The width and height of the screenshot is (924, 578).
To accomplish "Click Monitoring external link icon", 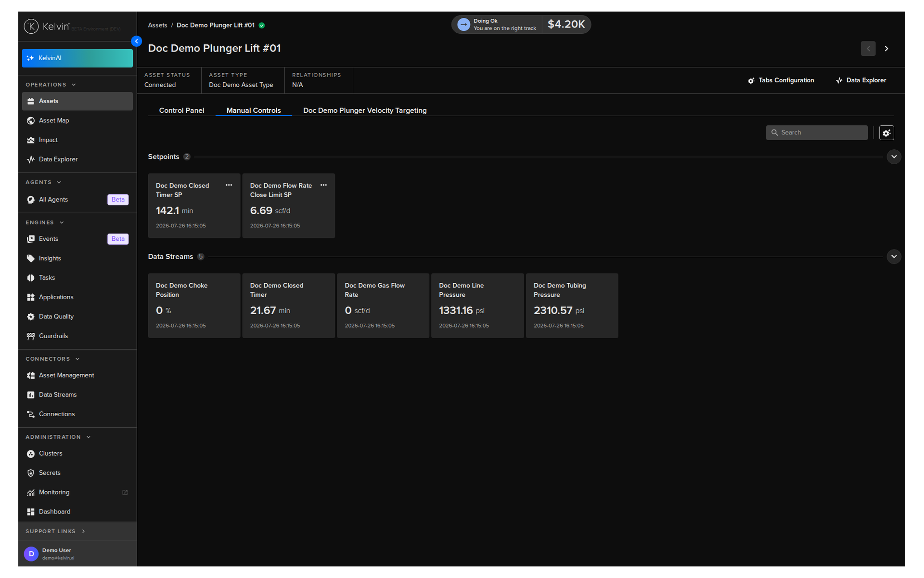I will point(125,492).
